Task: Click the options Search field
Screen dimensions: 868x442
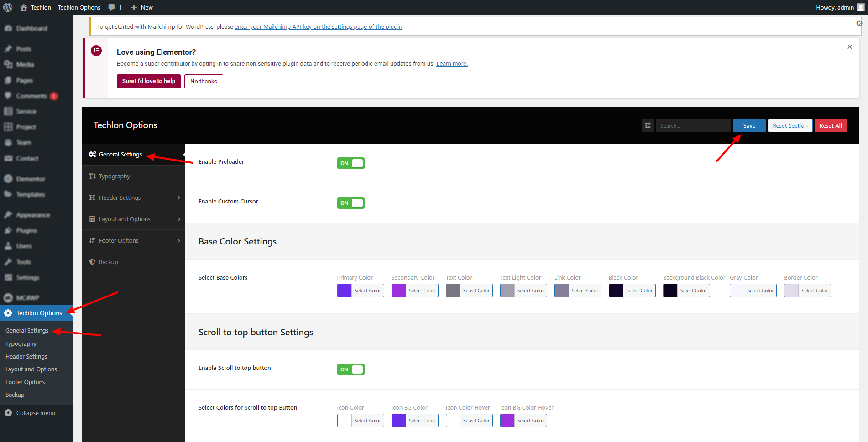Action: 693,125
